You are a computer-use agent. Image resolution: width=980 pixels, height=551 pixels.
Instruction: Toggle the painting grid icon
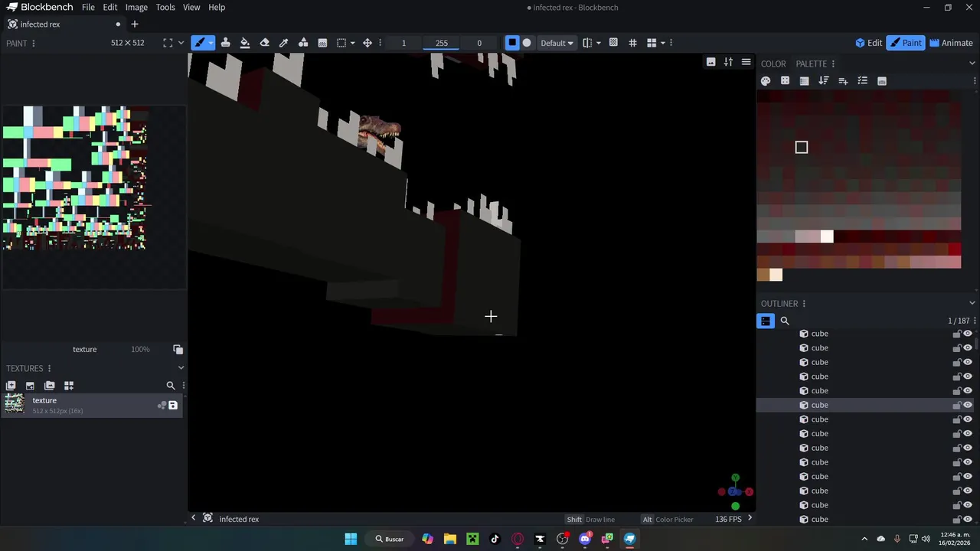click(x=632, y=43)
